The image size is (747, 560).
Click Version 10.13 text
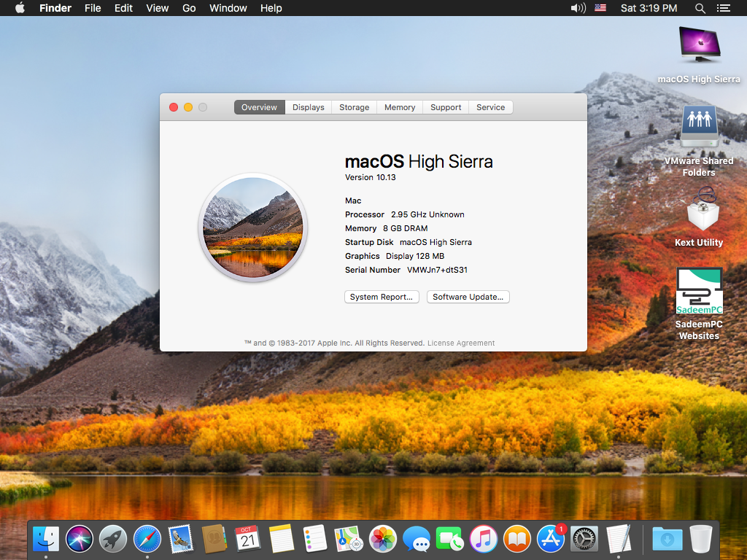tap(370, 177)
